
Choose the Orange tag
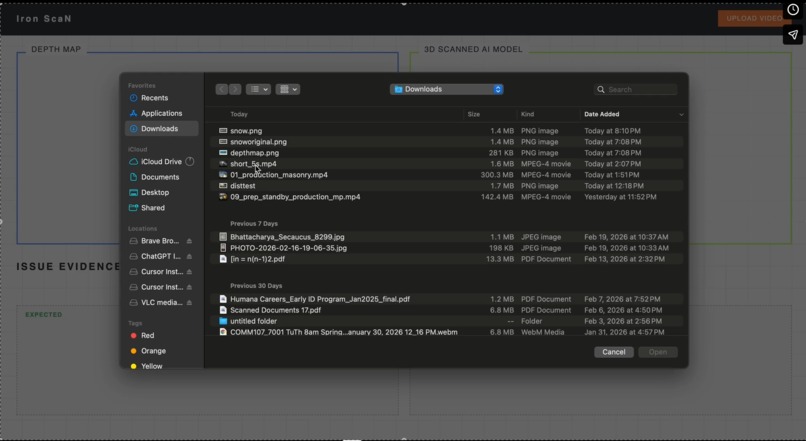pyautogui.click(x=153, y=351)
